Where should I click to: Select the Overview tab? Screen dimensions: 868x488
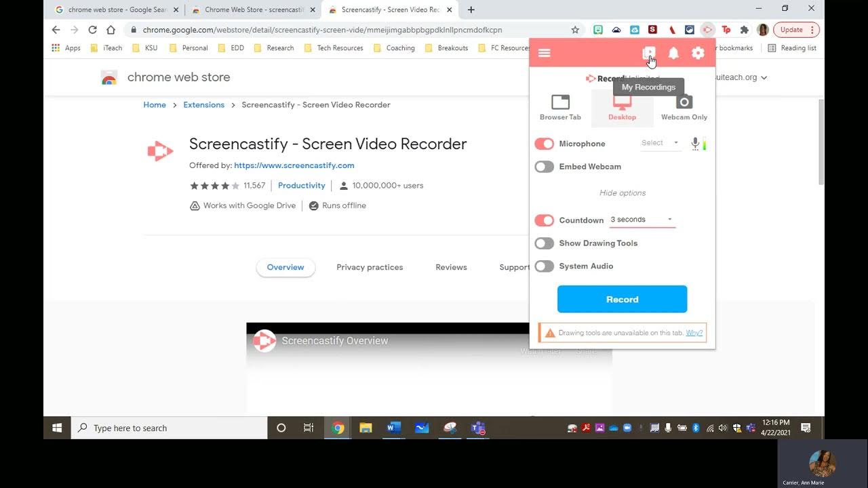pyautogui.click(x=285, y=267)
